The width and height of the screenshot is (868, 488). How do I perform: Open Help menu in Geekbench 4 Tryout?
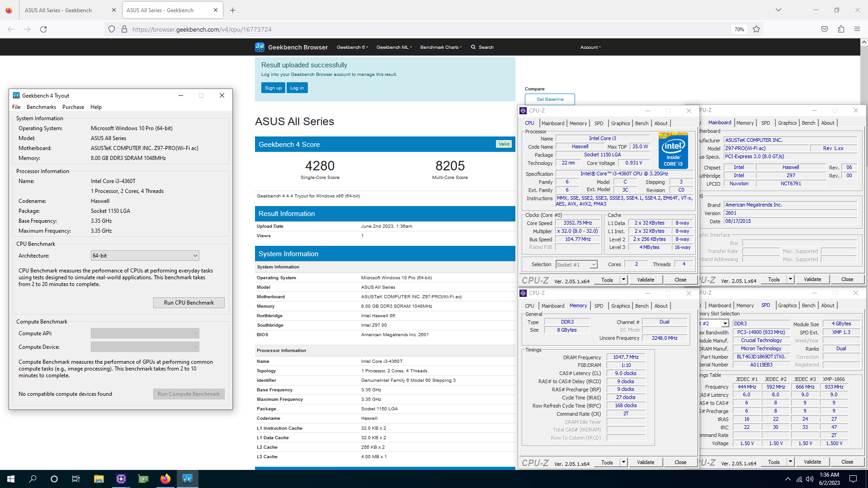pyautogui.click(x=96, y=107)
